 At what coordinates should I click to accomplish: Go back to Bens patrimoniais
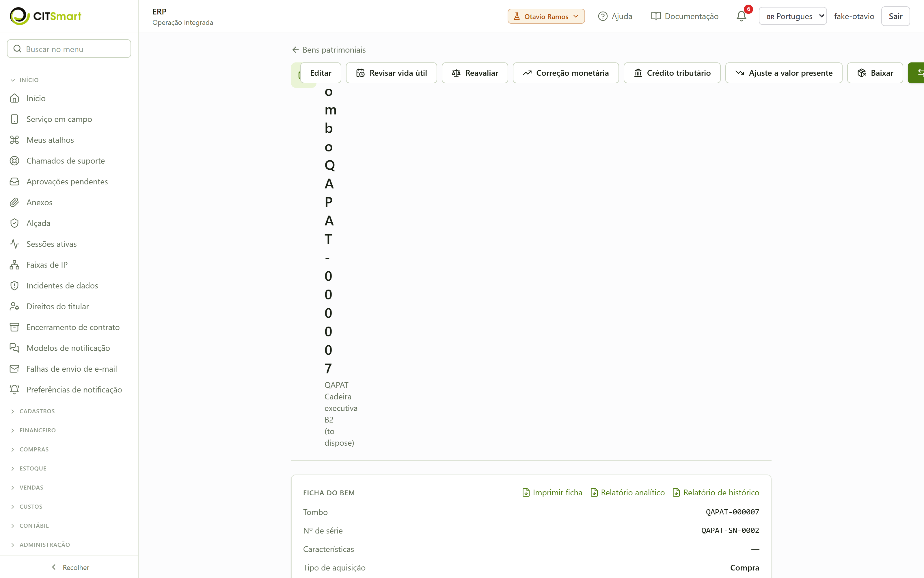click(328, 50)
